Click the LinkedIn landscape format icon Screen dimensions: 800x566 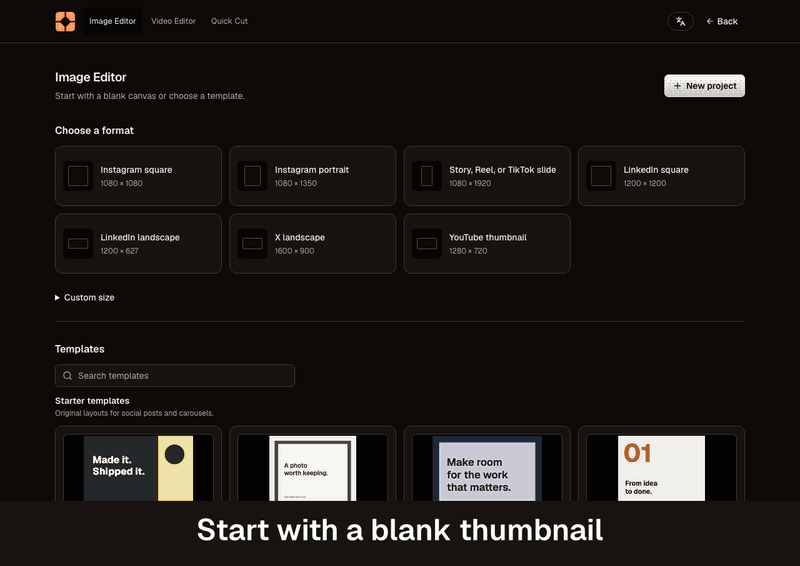point(78,243)
